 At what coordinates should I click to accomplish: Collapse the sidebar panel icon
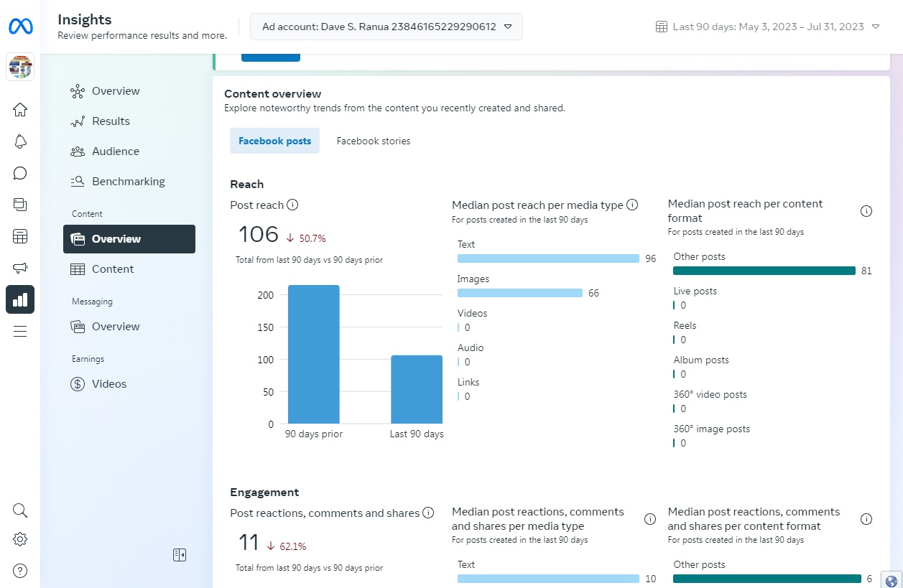[180, 555]
